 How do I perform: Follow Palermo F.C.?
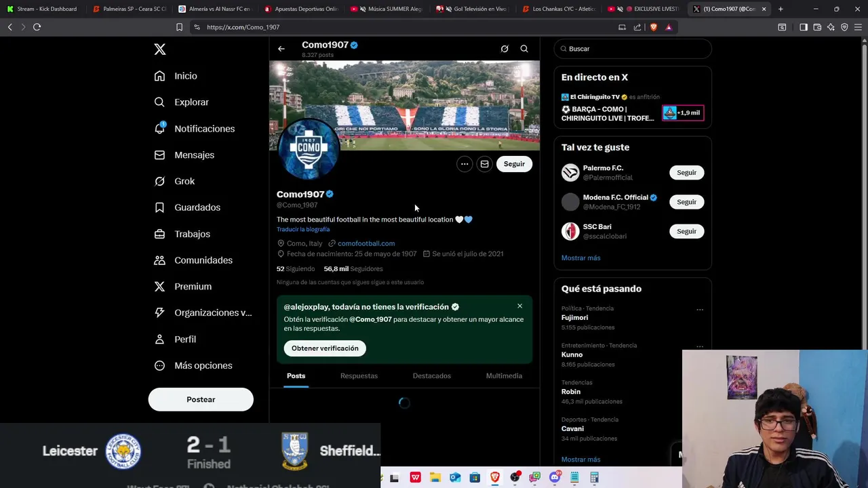[686, 173]
